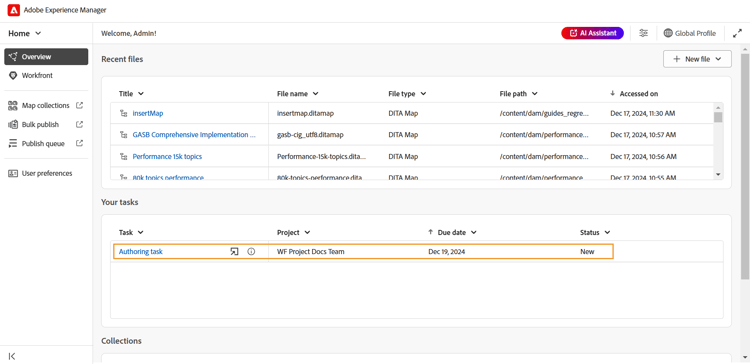
Task: Sort recent files by Title column
Action: pyautogui.click(x=131, y=94)
